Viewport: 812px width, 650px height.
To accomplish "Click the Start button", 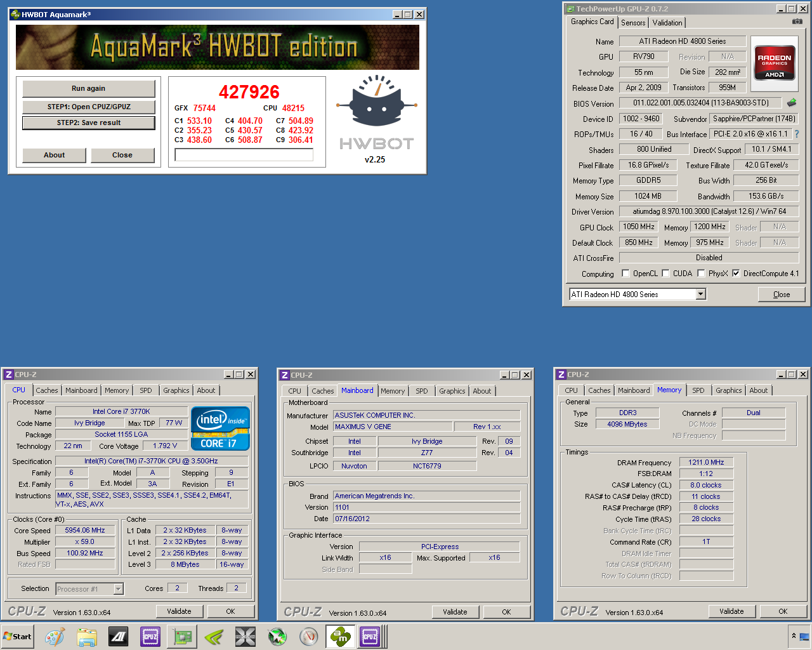I will [x=17, y=637].
